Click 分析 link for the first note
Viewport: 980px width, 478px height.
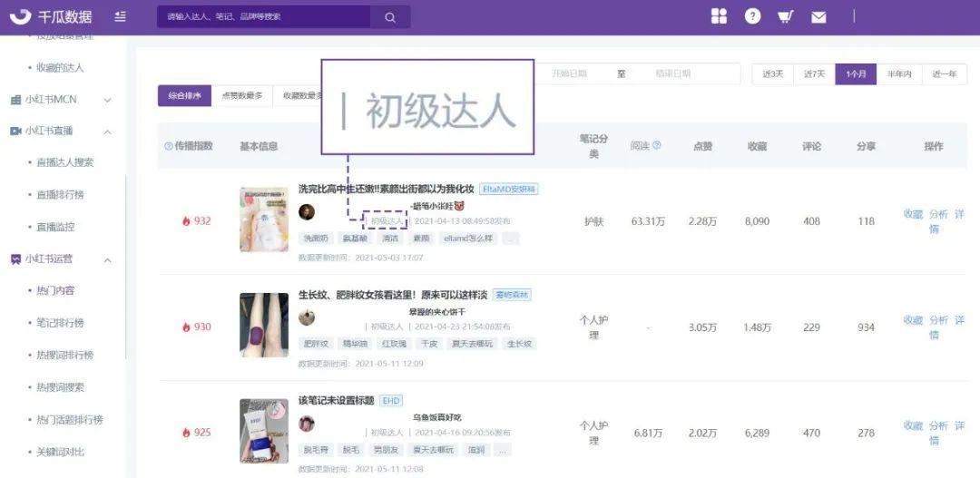tap(938, 214)
